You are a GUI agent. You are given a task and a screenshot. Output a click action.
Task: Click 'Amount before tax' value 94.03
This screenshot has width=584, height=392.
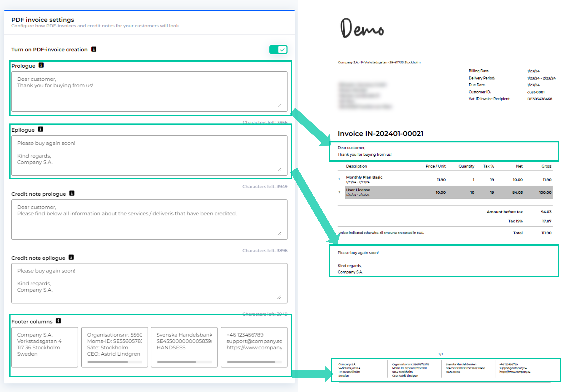point(546,212)
